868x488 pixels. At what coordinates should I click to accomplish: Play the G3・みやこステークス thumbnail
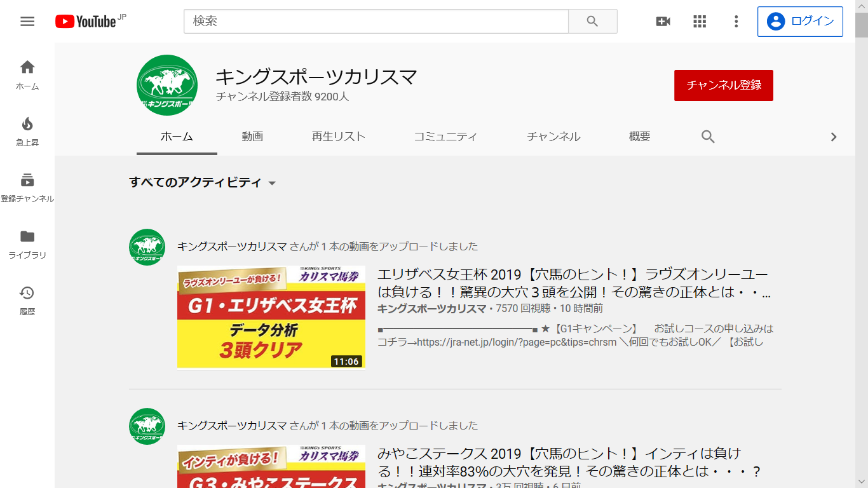271,466
